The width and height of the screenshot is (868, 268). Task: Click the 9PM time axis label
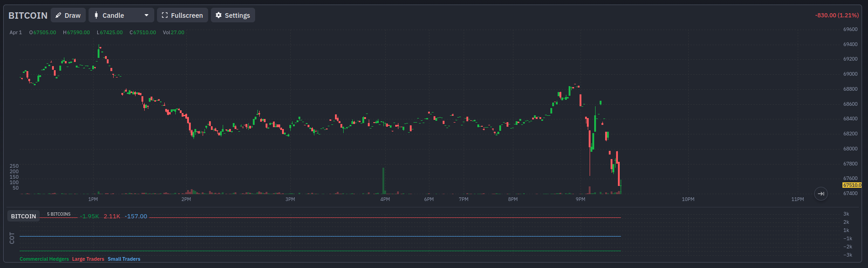pyautogui.click(x=580, y=199)
